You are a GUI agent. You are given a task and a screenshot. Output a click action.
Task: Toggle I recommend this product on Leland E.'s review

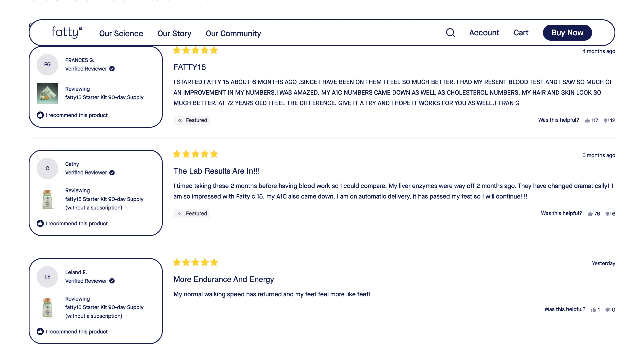(x=40, y=331)
